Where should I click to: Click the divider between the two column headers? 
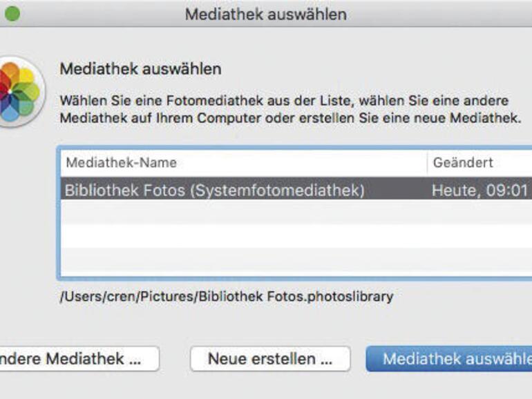(x=427, y=163)
